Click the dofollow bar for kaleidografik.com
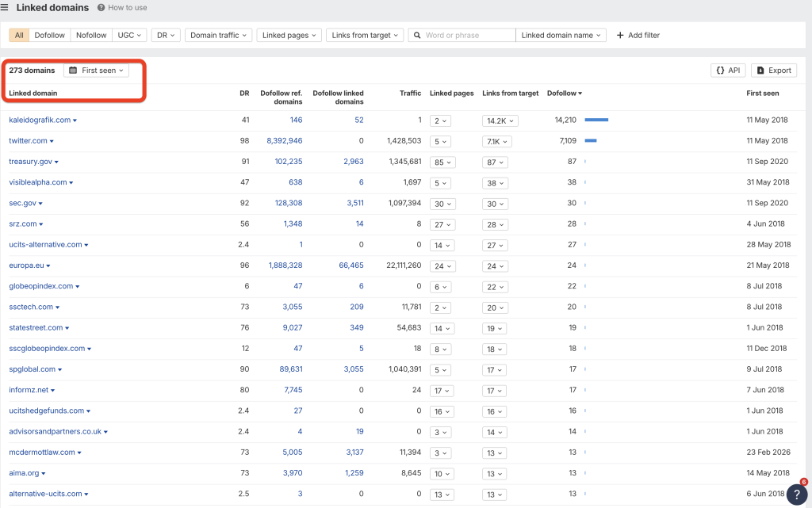 pos(596,120)
